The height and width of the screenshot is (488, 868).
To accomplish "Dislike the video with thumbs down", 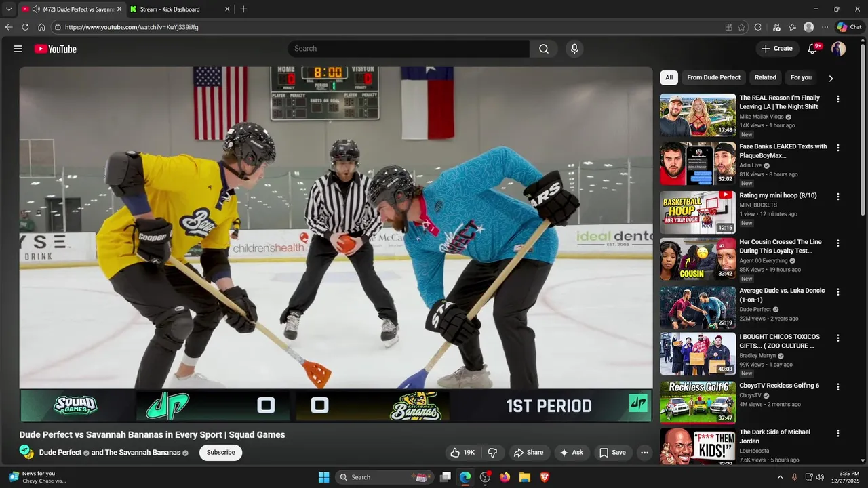I will 493,453.
